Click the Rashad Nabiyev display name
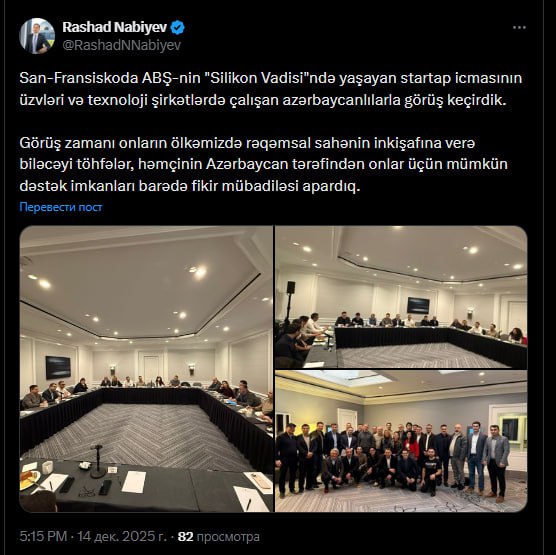Viewport: 556px width, 555px height. click(115, 27)
